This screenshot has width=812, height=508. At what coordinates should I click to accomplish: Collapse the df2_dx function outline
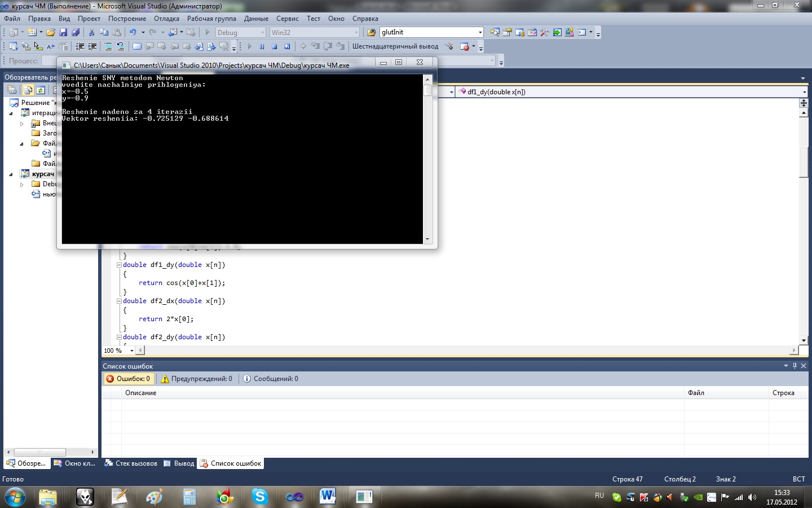tap(119, 301)
